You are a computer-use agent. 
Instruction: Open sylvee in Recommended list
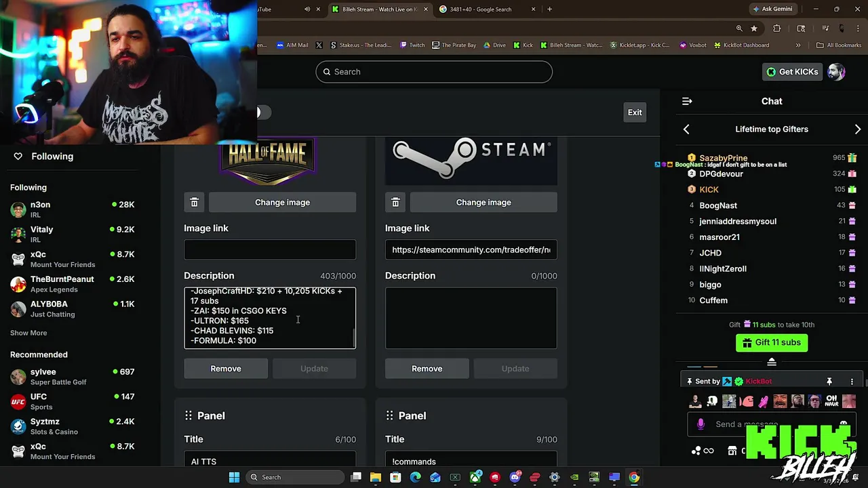click(73, 377)
